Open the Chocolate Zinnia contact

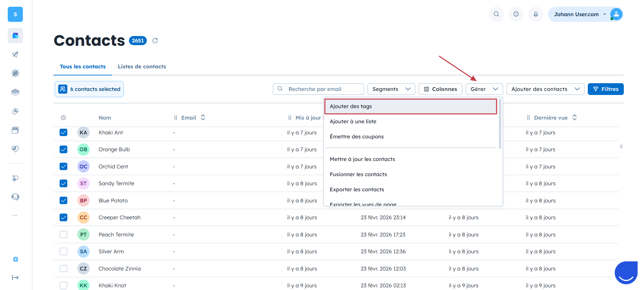(x=120, y=269)
